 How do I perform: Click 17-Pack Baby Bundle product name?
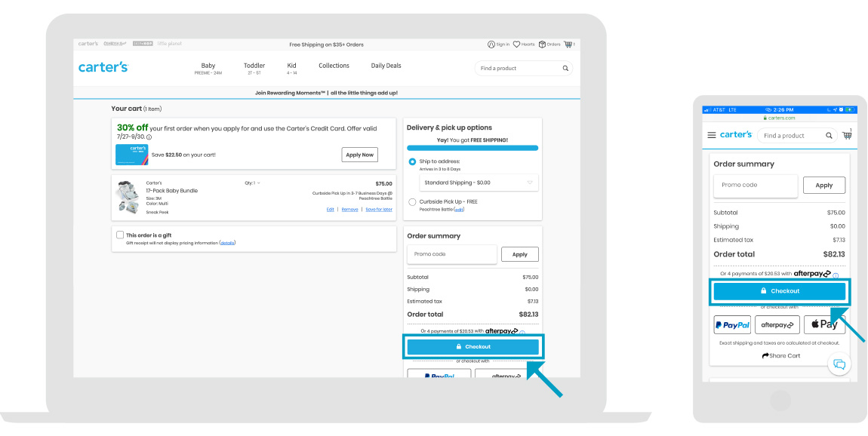[x=171, y=191]
